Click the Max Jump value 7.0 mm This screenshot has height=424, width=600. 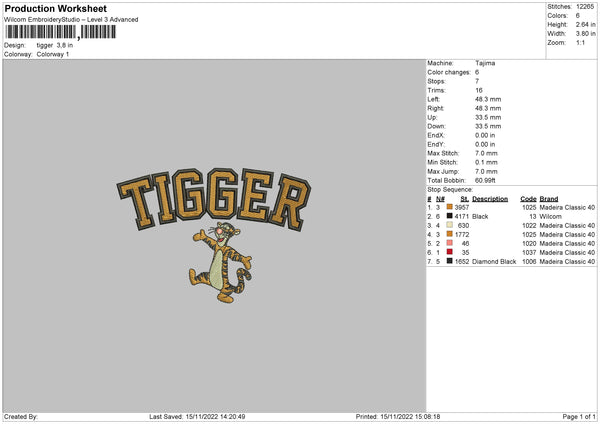[486, 171]
